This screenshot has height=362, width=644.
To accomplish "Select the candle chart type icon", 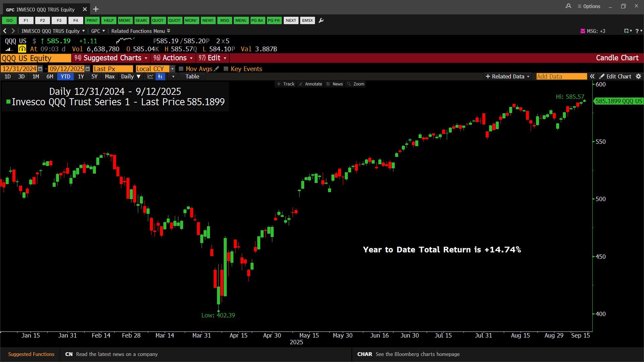I will coord(160,76).
